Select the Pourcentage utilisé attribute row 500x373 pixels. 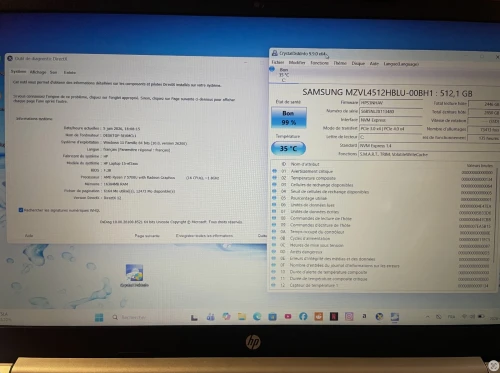tap(382, 198)
